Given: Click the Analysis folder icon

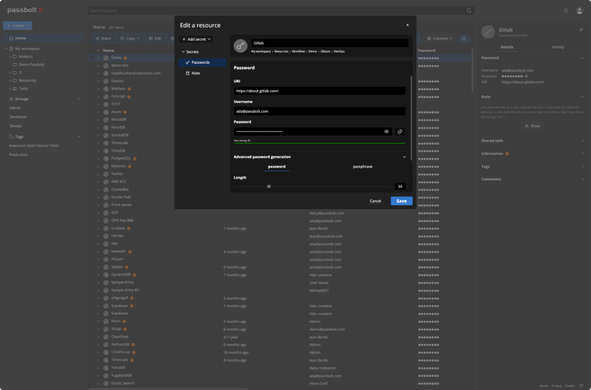Looking at the screenshot, I should coord(15,57).
